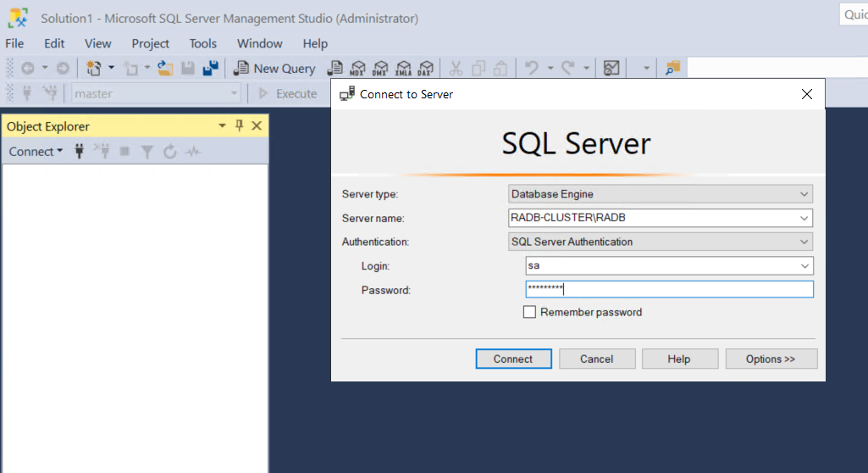Click the Redo arrow icon
Image resolution: width=868 pixels, height=473 pixels.
[x=568, y=68]
